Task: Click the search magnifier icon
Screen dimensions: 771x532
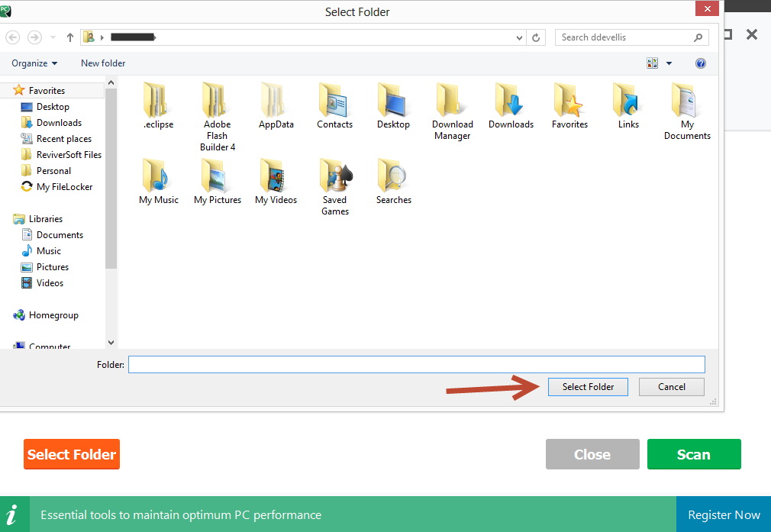Action: point(698,37)
